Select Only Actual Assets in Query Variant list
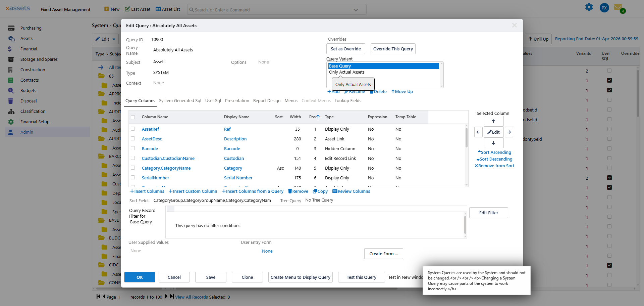 (x=347, y=72)
